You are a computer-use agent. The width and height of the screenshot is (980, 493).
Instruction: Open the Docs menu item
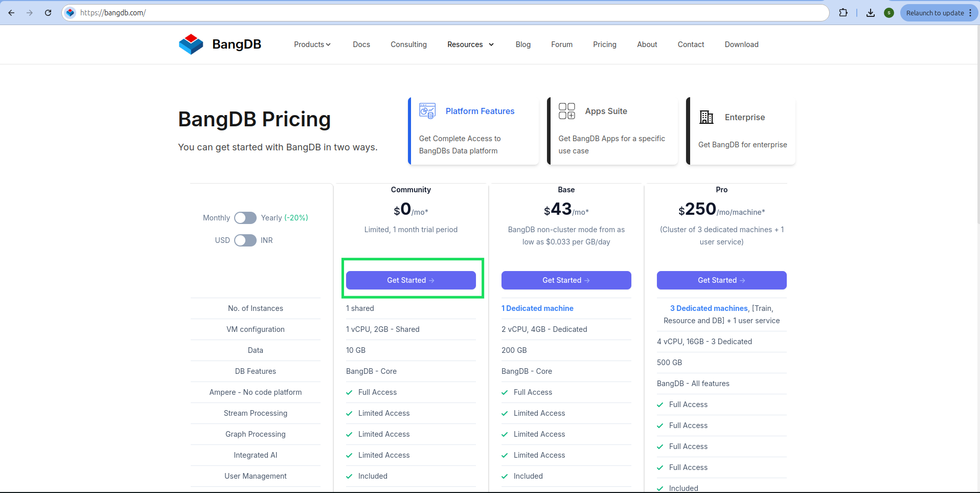click(x=361, y=44)
